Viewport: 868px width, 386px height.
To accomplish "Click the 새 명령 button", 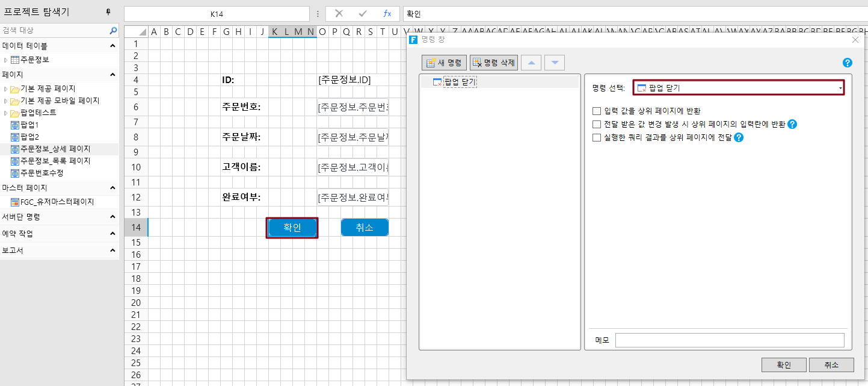I will 445,63.
